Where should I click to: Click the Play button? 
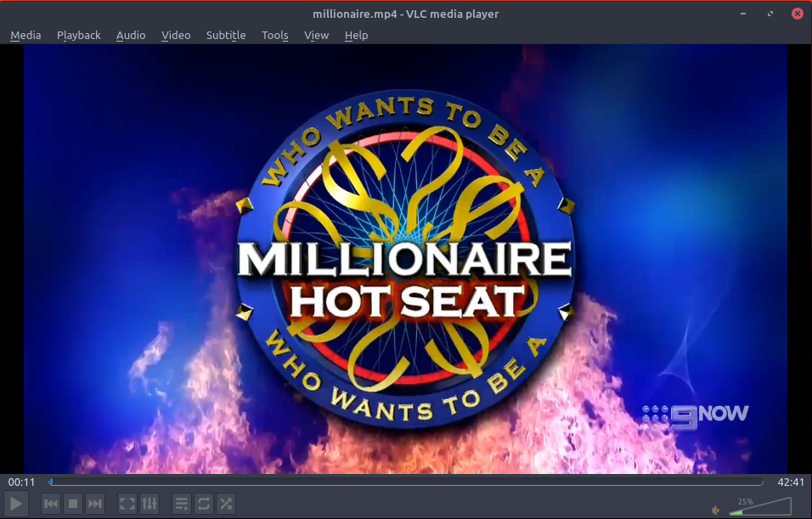click(x=16, y=504)
